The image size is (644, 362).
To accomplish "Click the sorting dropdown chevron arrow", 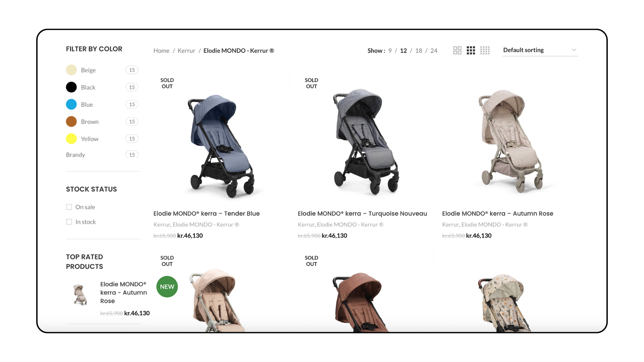I will (x=574, y=50).
